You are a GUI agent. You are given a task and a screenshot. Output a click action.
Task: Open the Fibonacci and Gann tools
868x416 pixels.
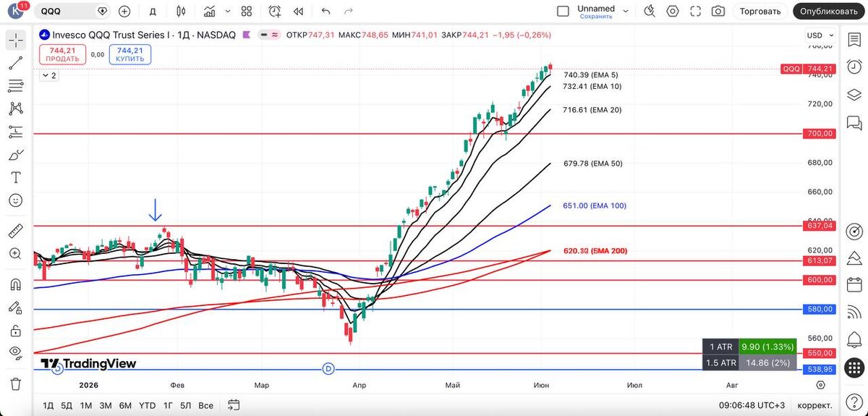point(16,86)
